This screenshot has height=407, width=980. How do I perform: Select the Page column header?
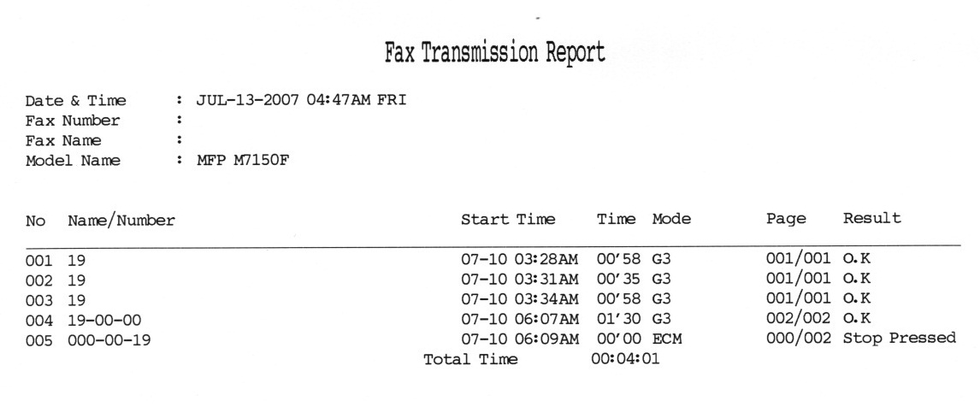click(x=786, y=220)
